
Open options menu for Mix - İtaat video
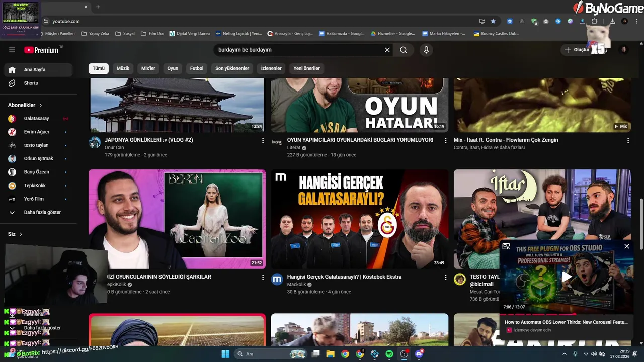tap(628, 141)
